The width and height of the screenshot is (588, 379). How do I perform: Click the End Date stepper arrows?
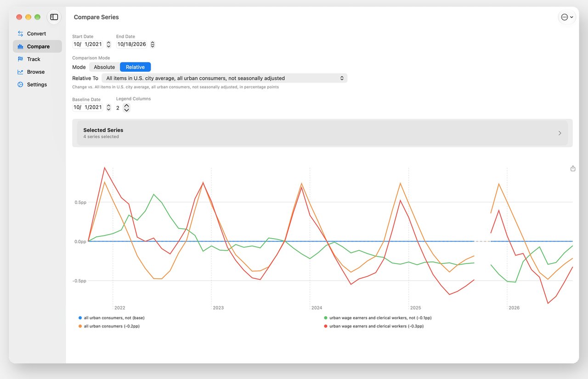pyautogui.click(x=153, y=44)
